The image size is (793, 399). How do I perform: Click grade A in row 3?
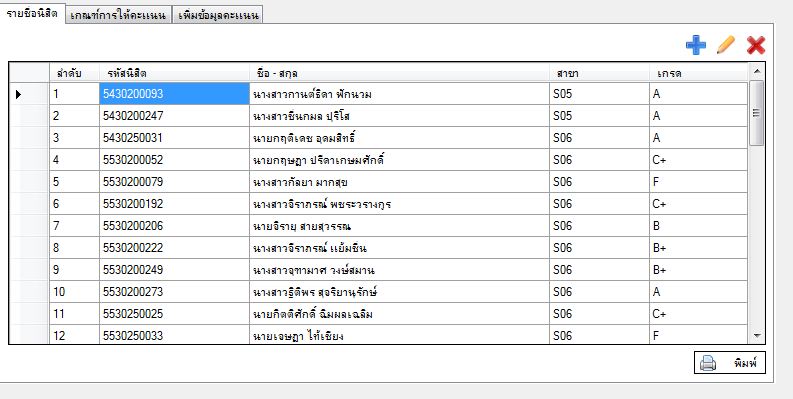698,138
